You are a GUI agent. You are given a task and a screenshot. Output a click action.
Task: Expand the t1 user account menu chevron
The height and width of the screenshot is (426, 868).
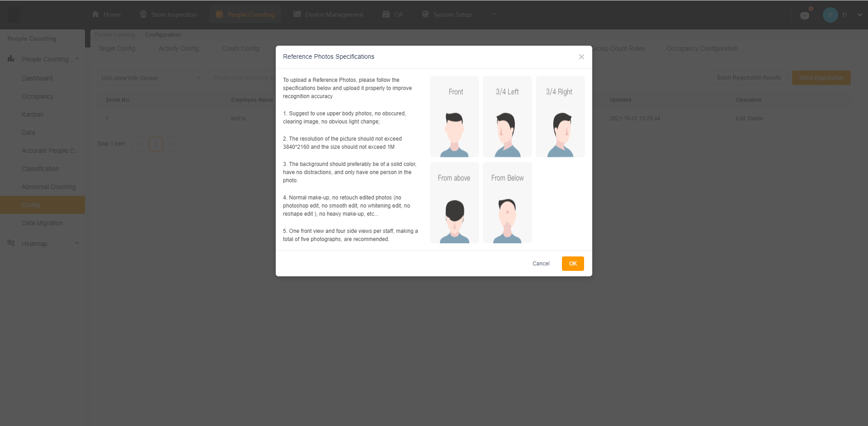[859, 14]
